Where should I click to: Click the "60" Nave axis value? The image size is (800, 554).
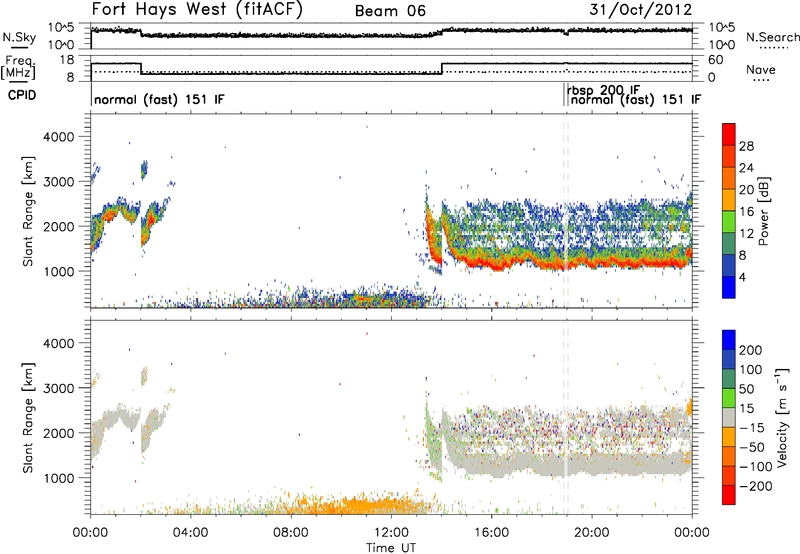point(716,60)
